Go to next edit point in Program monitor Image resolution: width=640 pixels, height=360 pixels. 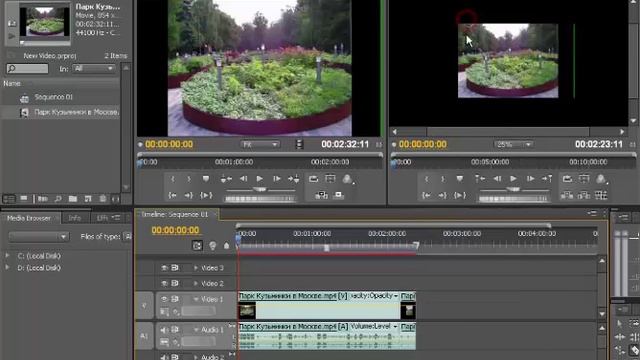[547, 179]
